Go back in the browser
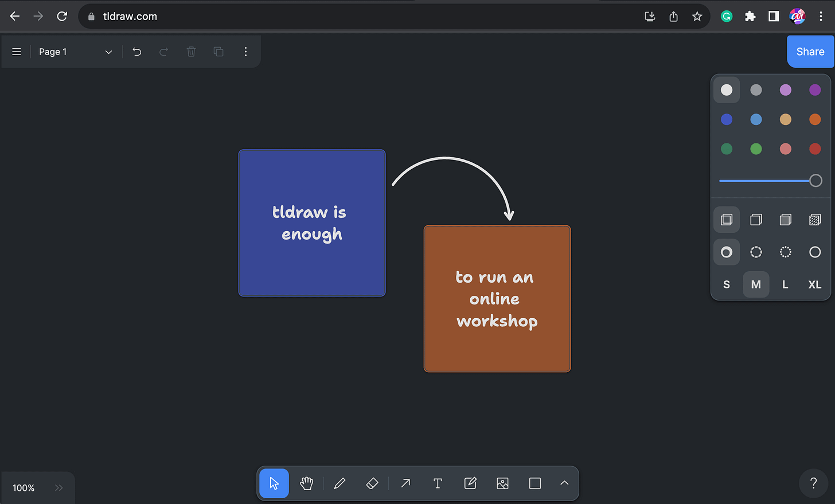Image resolution: width=835 pixels, height=504 pixels. (15, 16)
